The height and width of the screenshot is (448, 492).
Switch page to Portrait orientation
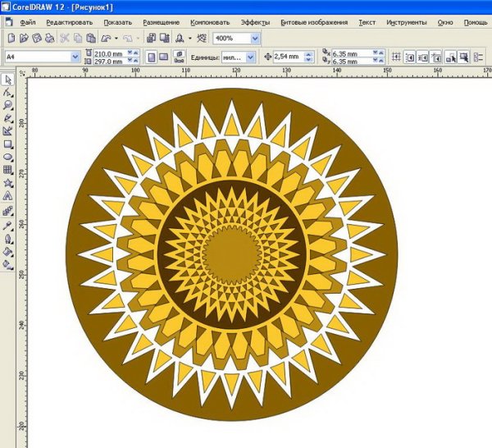tap(150, 57)
